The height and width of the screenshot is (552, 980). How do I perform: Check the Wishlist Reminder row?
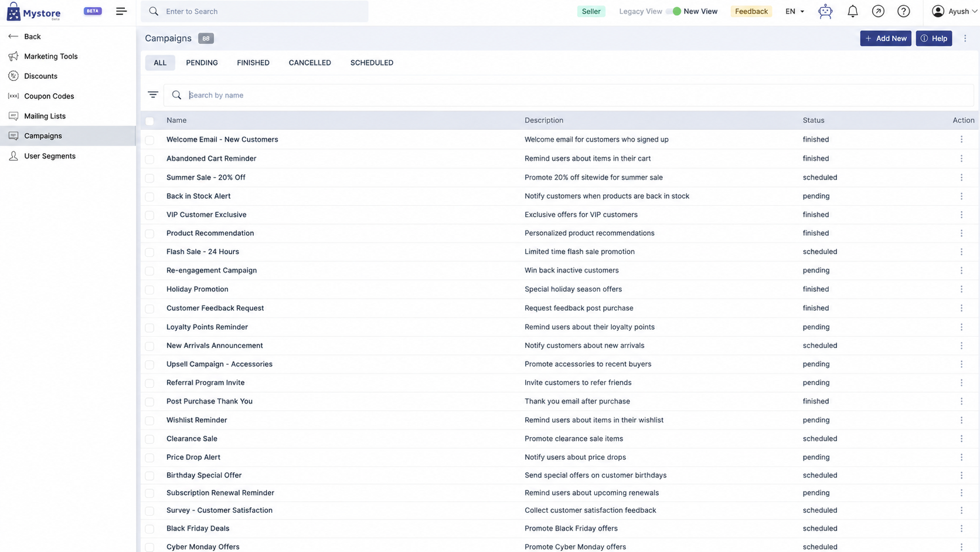click(149, 421)
